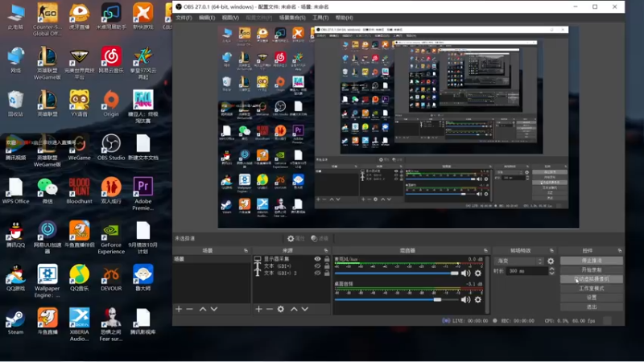Viewport: 644px width, 362px height.
Task: Move the scene down in the scenes list
Action: pos(214,309)
